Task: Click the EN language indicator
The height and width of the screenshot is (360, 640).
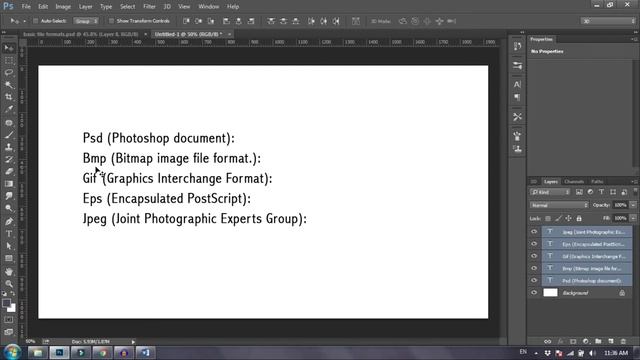Action: (523, 352)
